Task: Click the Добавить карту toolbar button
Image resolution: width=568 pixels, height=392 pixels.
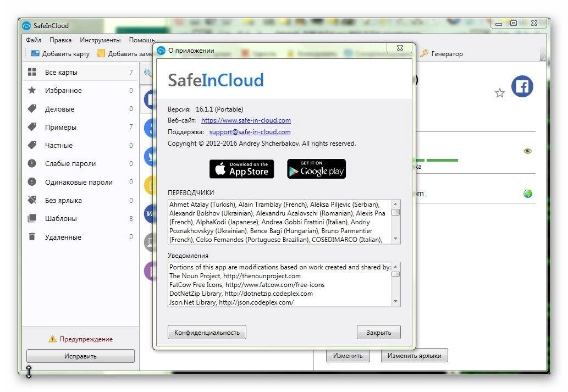Action: (x=60, y=54)
